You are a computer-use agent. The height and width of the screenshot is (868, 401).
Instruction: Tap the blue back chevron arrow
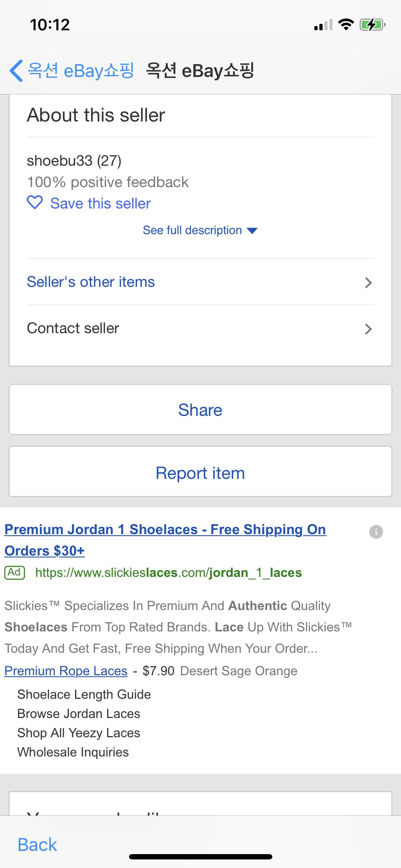pos(16,70)
